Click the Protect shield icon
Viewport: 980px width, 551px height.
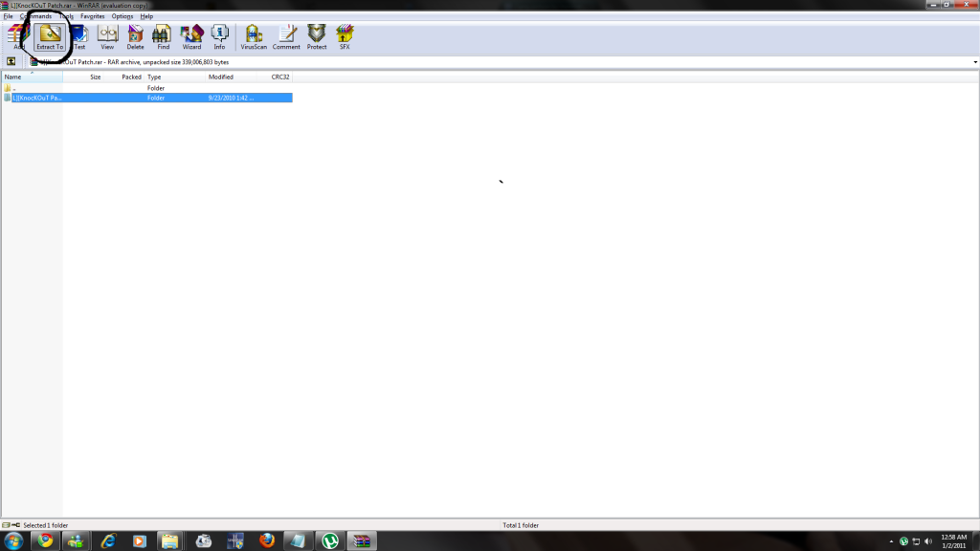[x=317, y=37]
